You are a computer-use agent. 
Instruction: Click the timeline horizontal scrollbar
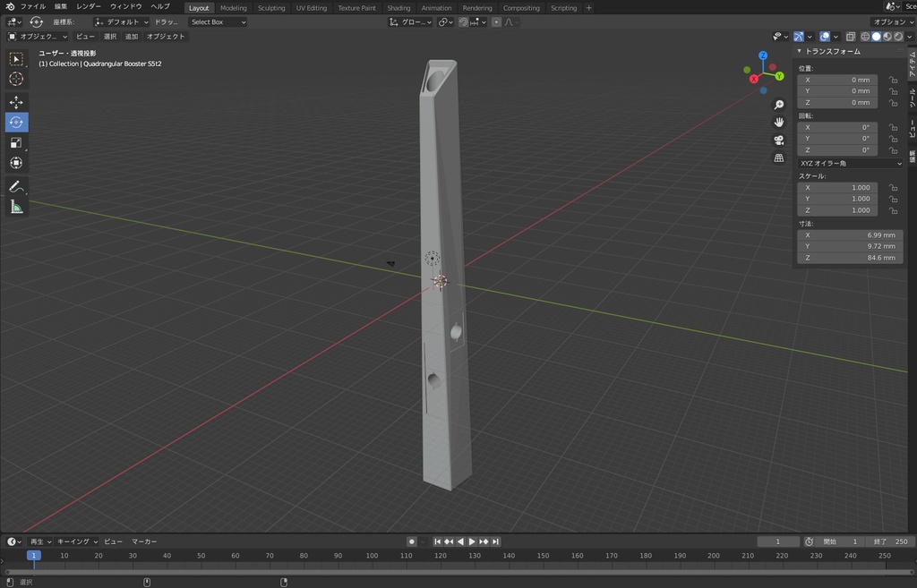point(458,572)
